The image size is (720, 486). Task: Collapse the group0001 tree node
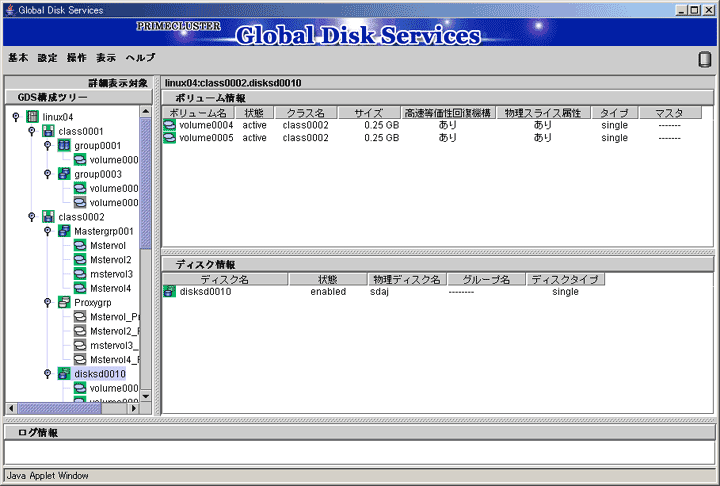click(47, 145)
